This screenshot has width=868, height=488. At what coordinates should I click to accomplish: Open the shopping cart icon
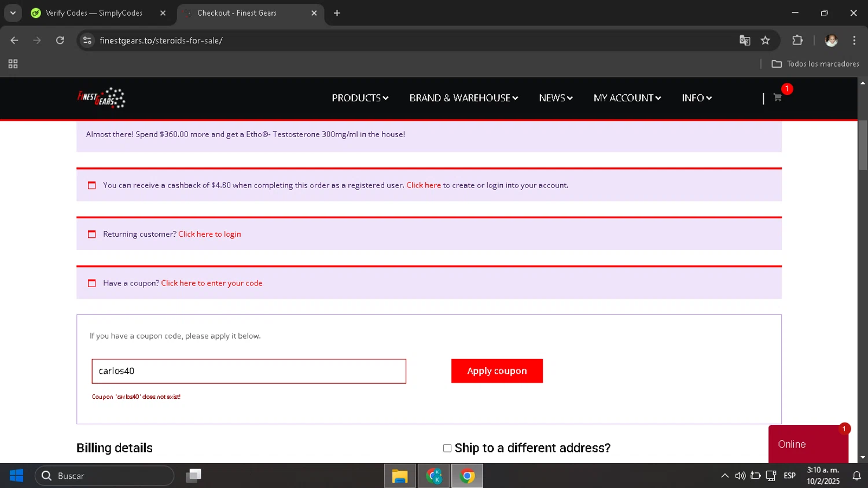(777, 97)
